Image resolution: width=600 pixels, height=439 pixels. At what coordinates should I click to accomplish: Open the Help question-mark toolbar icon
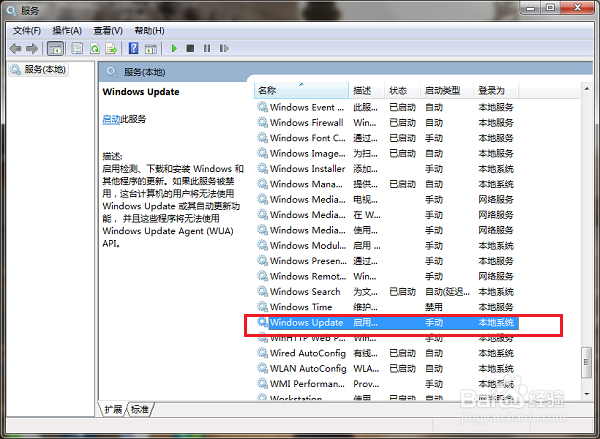coord(134,49)
